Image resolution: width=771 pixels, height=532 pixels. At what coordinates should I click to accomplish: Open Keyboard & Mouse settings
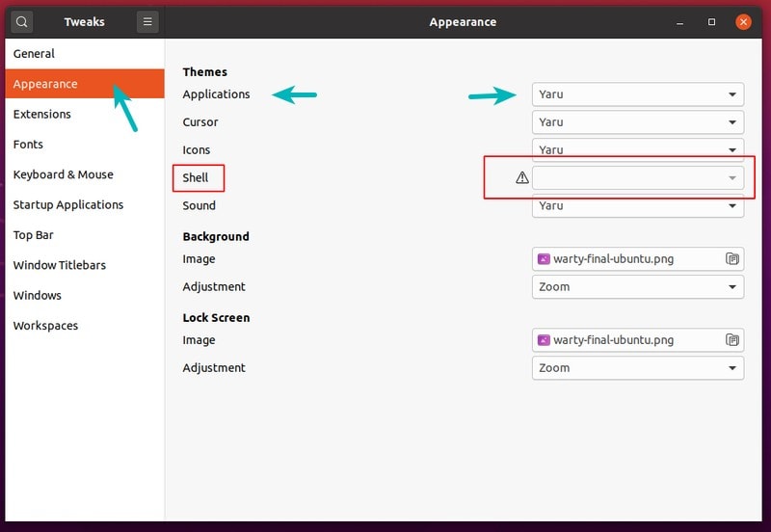tap(85, 174)
